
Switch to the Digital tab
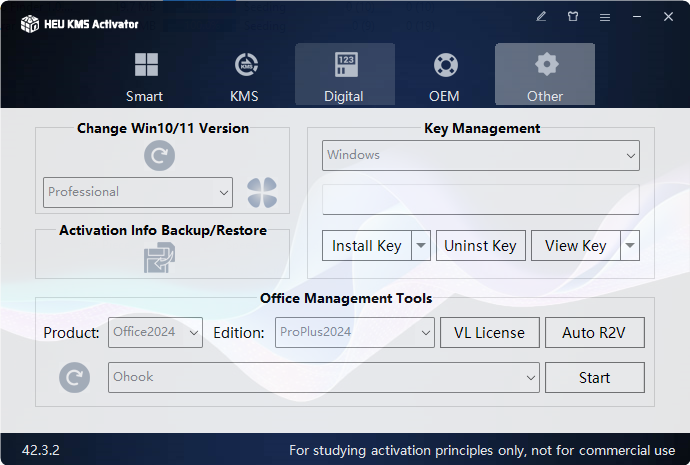(x=345, y=74)
